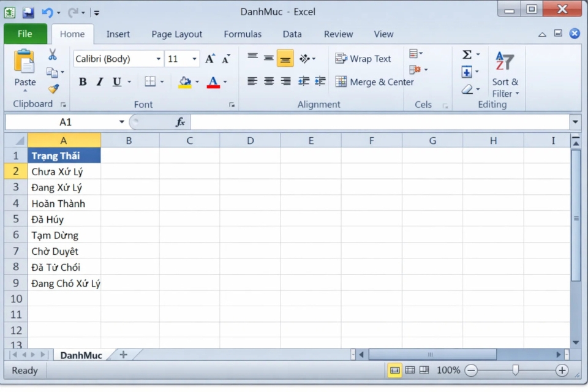Center-align text using the alignment icon
The image size is (588, 392).
pyautogui.click(x=268, y=81)
